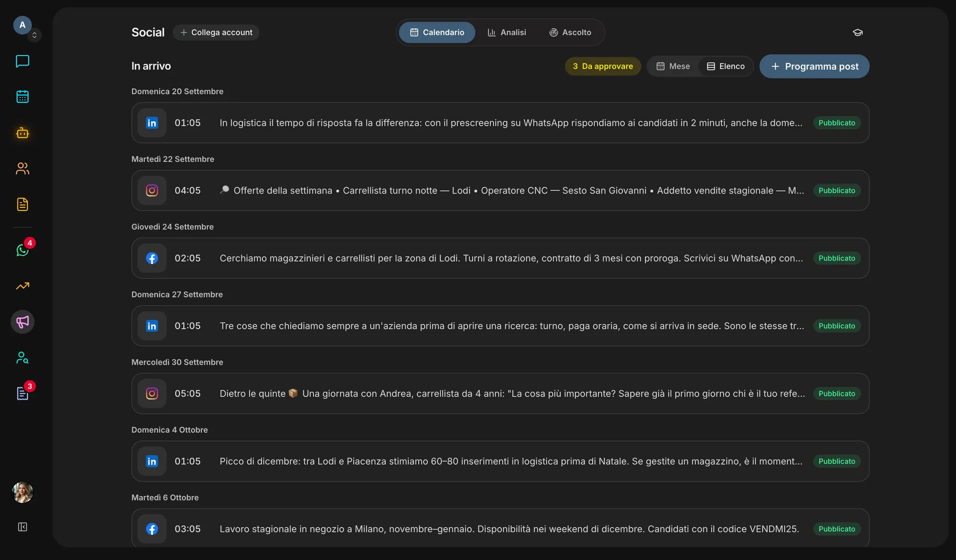Open the people contacts icon in sidebar
The height and width of the screenshot is (560, 956).
pos(22,168)
